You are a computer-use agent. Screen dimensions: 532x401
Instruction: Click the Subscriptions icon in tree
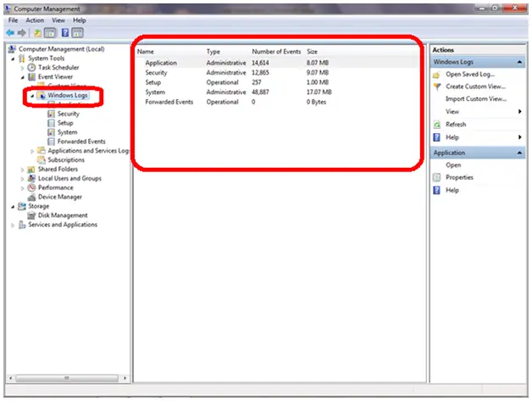42,159
